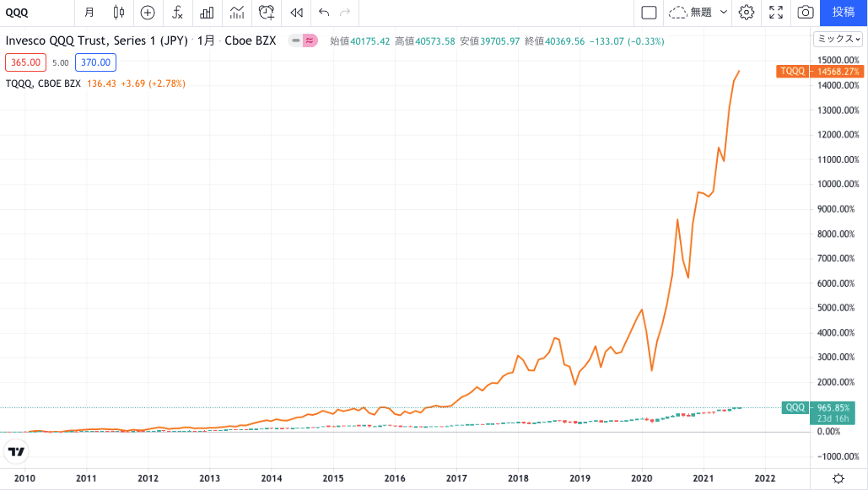Click the 2015 label on the time axis
Image resolution: width=868 pixels, height=490 pixels.
(333, 478)
